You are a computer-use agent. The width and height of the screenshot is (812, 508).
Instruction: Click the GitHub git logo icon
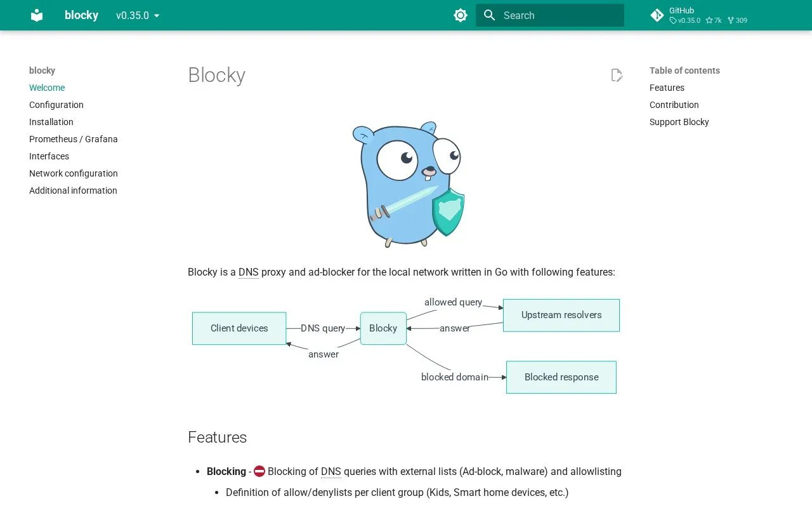[657, 15]
